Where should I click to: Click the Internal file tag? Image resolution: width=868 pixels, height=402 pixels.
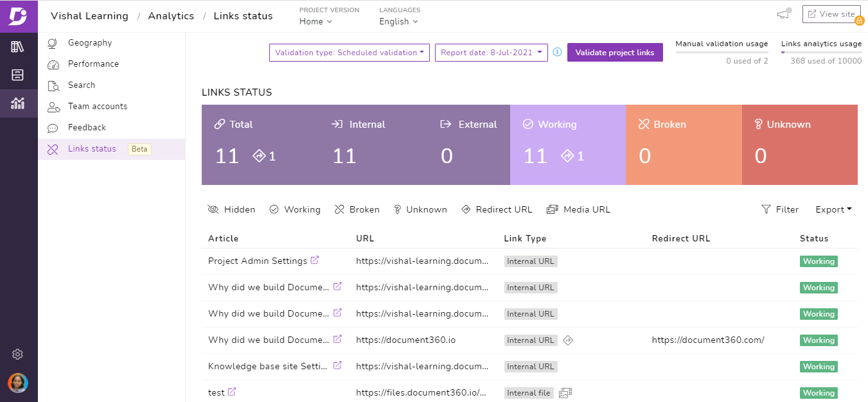(529, 393)
